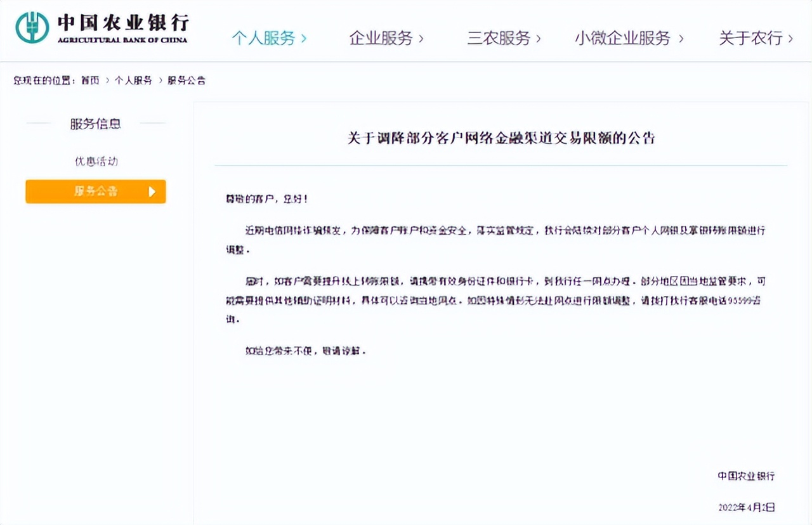The width and height of the screenshot is (812, 525).
Task: Click 个人服务 in the breadcrumb path
Action: pos(132,80)
